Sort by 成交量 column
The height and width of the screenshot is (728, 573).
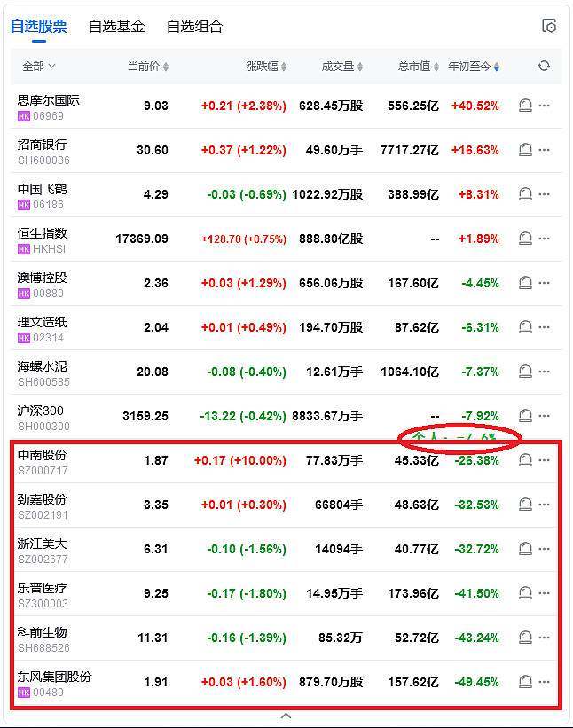click(341, 67)
